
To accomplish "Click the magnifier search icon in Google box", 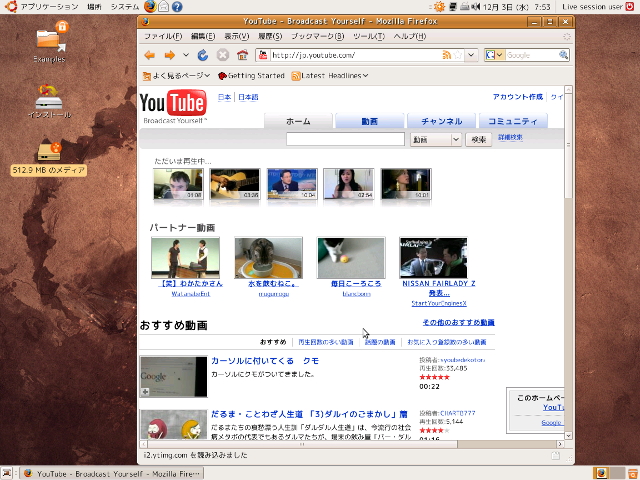I will pos(564,55).
